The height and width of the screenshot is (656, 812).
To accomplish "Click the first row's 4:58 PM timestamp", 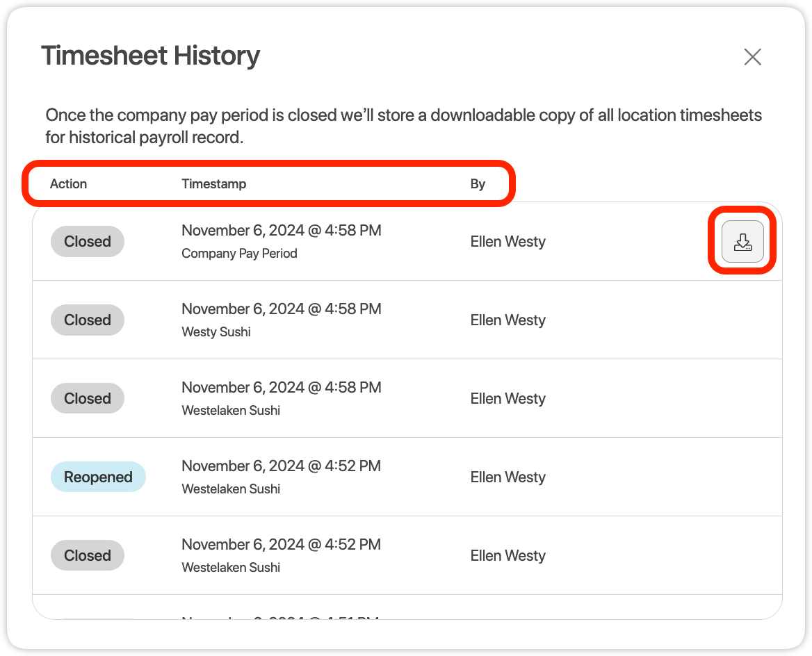I will pos(281,231).
